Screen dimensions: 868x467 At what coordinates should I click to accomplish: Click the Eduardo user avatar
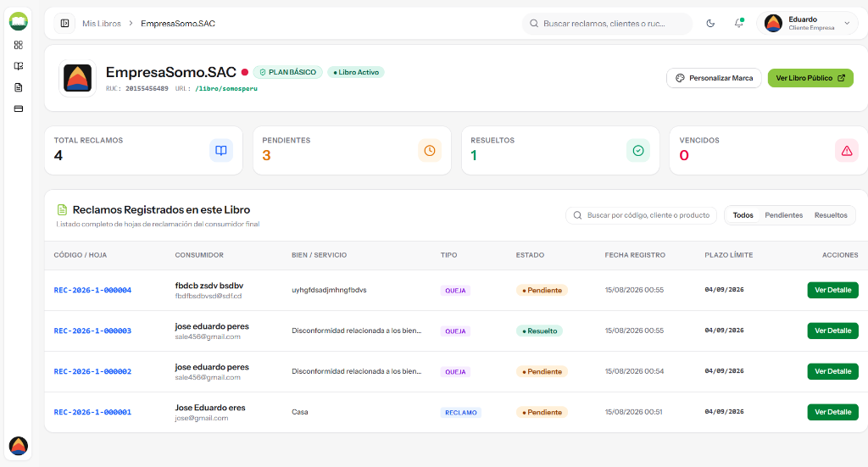click(773, 23)
